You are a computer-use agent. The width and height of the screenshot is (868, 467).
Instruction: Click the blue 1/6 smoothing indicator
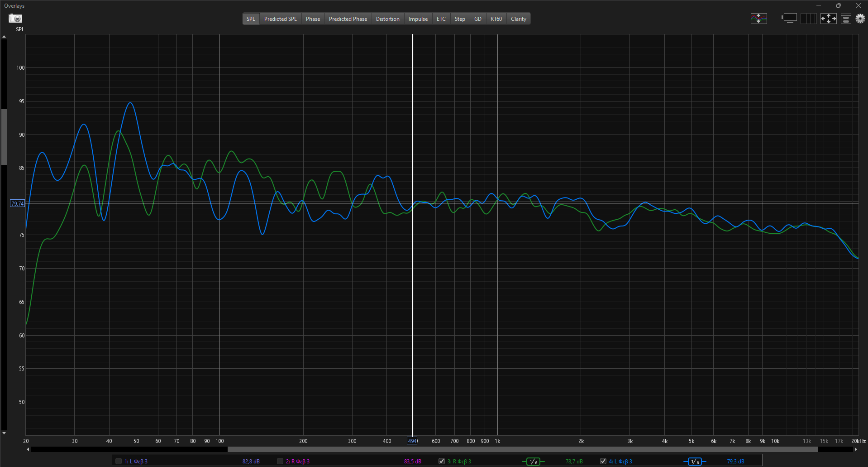tap(695, 462)
